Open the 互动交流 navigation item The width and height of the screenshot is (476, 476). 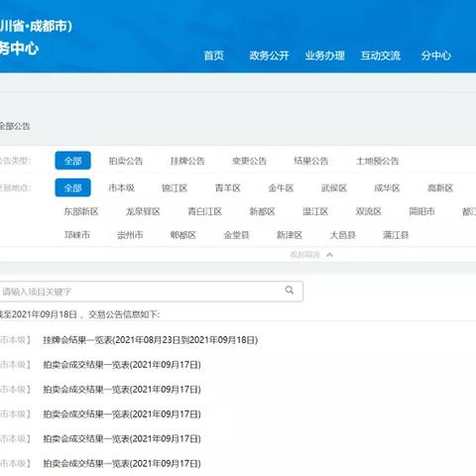click(x=381, y=56)
